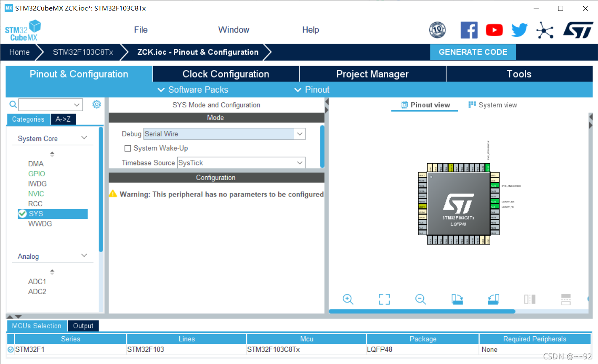Screen dimensions: 598x364
Task: Switch to Clock Configuration tab
Action: click(226, 74)
